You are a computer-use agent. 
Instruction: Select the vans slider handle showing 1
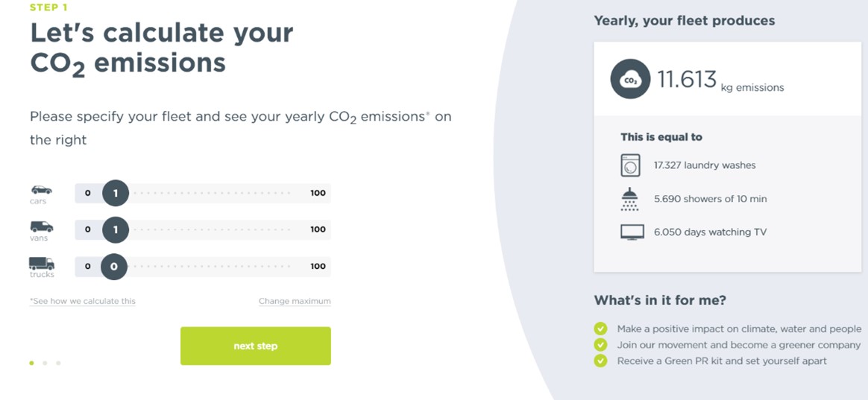tap(115, 229)
